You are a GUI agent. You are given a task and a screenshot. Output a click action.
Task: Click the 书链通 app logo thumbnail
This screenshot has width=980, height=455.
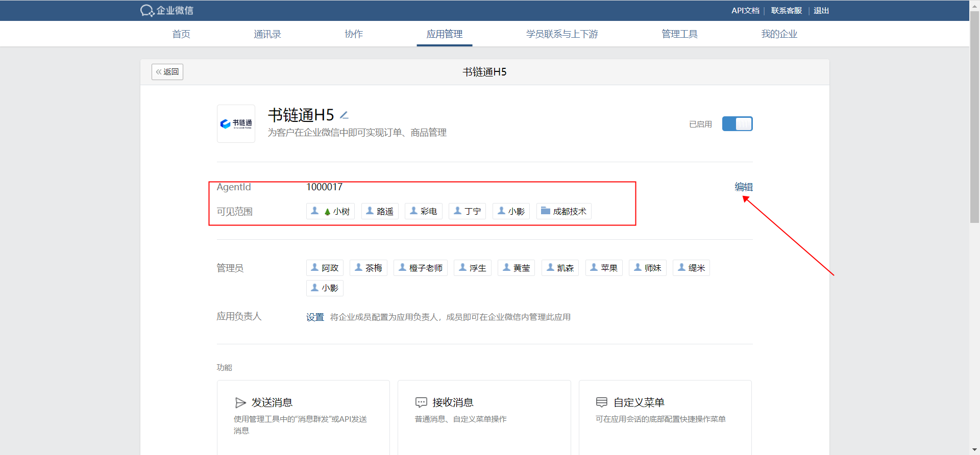(x=236, y=123)
